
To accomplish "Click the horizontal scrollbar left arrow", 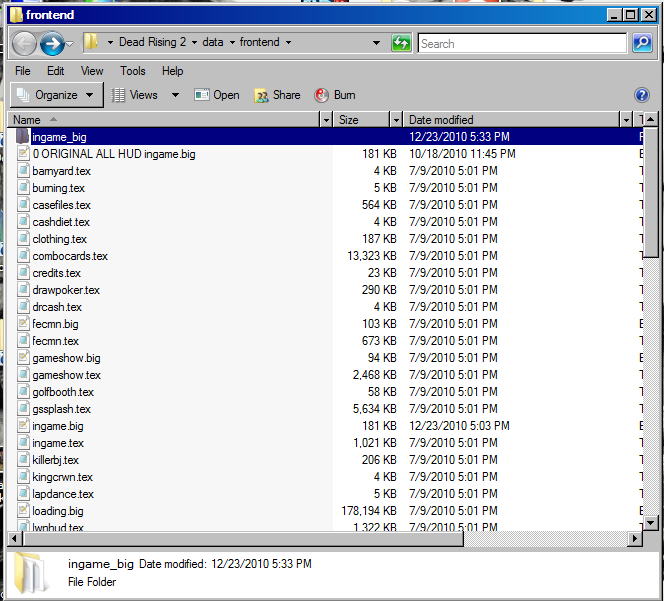I will point(15,539).
